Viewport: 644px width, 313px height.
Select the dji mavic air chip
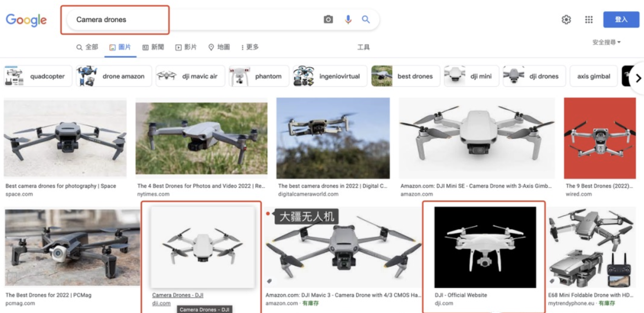(190, 76)
